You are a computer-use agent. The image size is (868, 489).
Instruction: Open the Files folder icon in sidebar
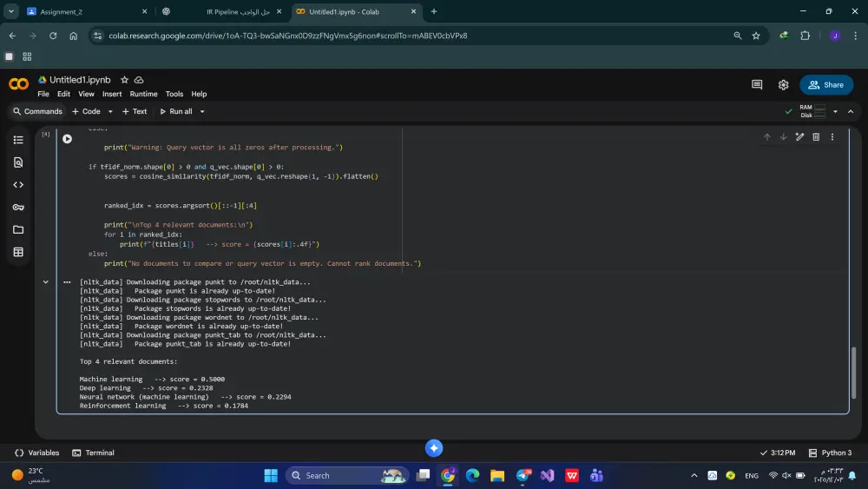[x=18, y=229]
